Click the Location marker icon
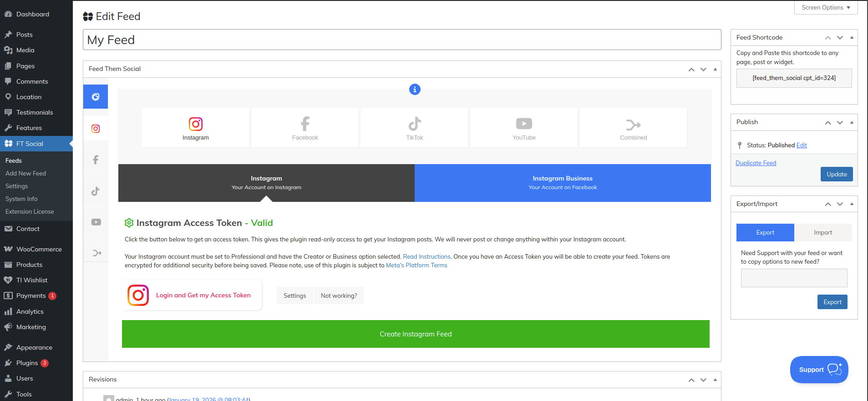The width and height of the screenshot is (868, 401). (x=8, y=97)
